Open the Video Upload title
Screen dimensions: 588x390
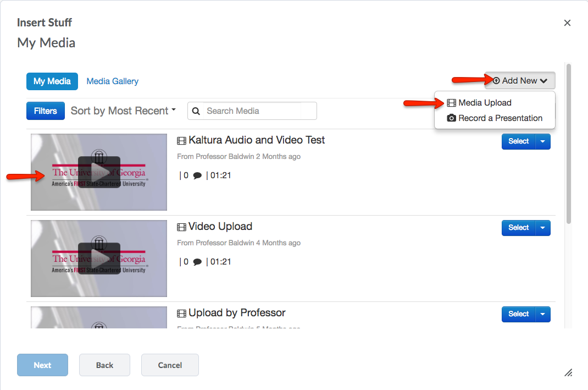click(220, 226)
